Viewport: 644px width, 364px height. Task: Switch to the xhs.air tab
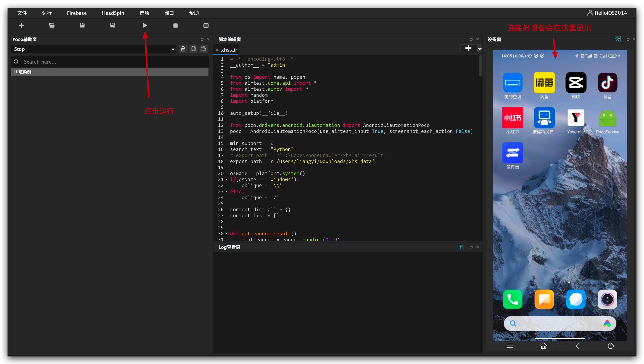[229, 50]
